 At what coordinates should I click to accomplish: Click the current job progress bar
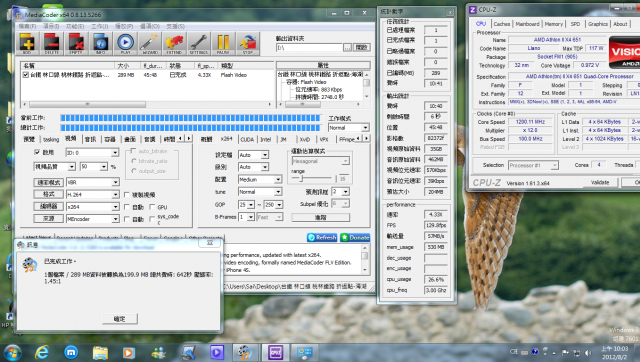click(191, 118)
